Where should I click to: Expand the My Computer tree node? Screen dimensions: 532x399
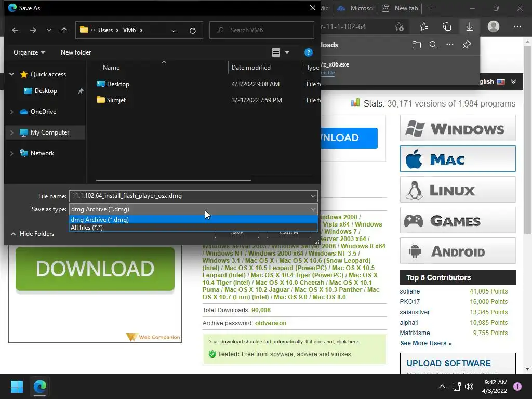click(11, 132)
